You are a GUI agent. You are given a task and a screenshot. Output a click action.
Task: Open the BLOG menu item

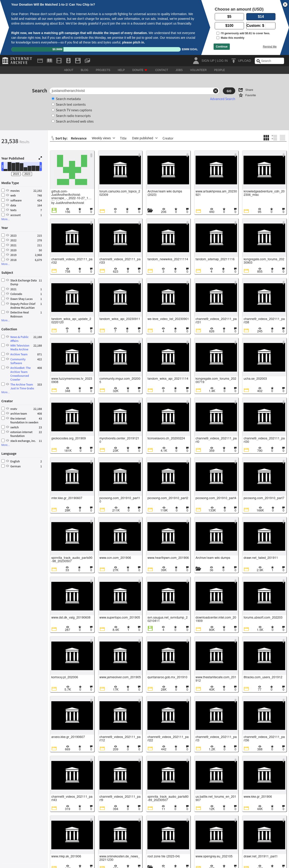84,70
